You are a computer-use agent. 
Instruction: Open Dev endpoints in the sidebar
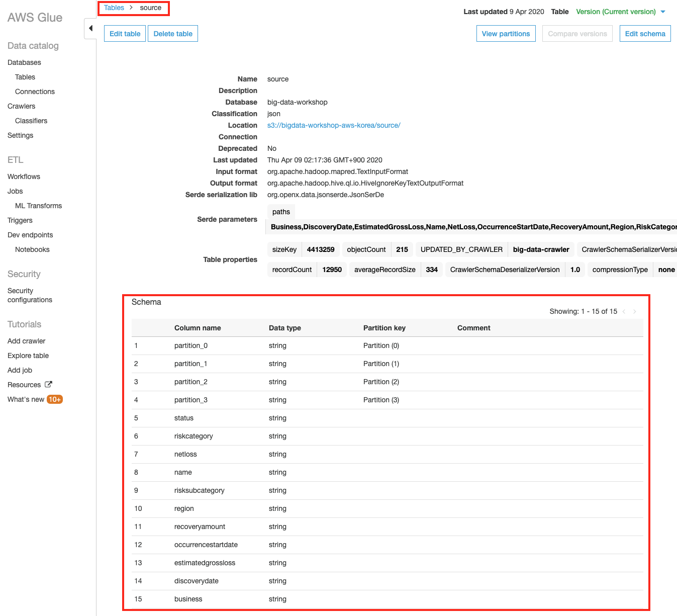30,235
